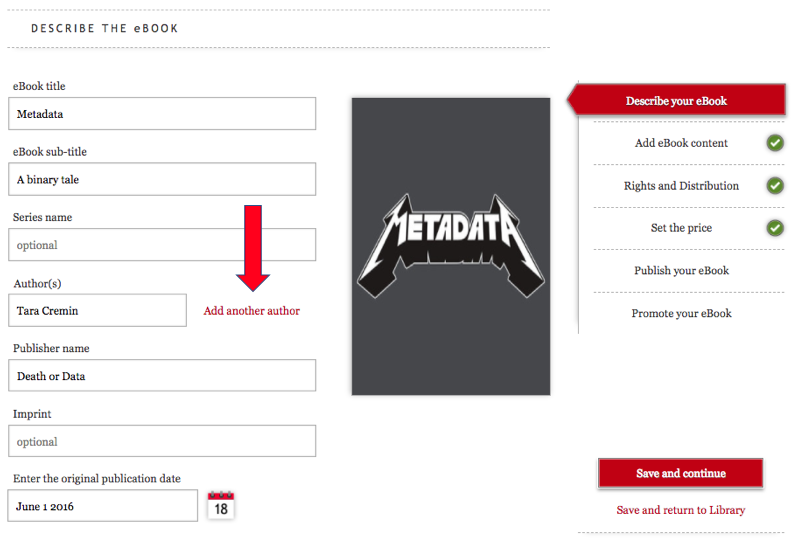Image resolution: width=797 pixels, height=539 pixels.
Task: Select the Author(s) field with Tara Cremin
Action: coord(99,311)
